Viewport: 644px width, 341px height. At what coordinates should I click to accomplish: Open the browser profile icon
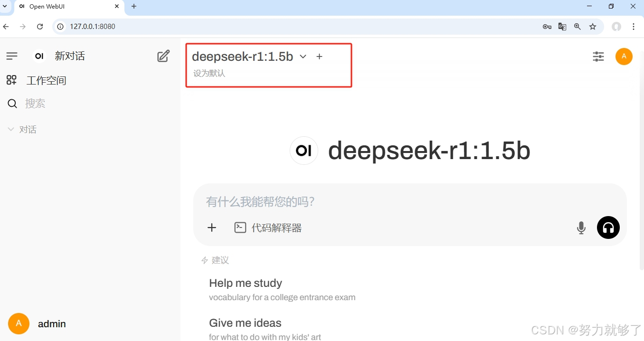(x=616, y=27)
